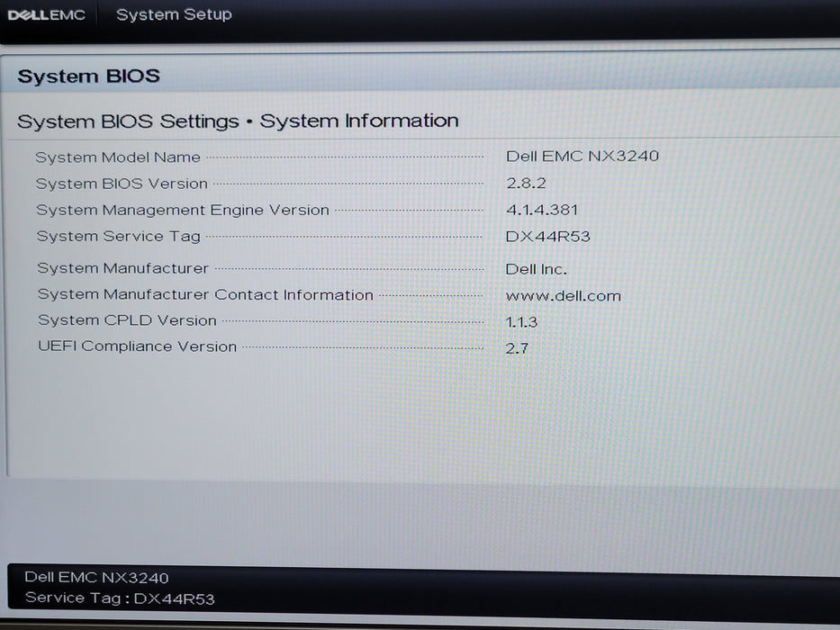Click the Dell Inc. manufacturer value

(537, 269)
